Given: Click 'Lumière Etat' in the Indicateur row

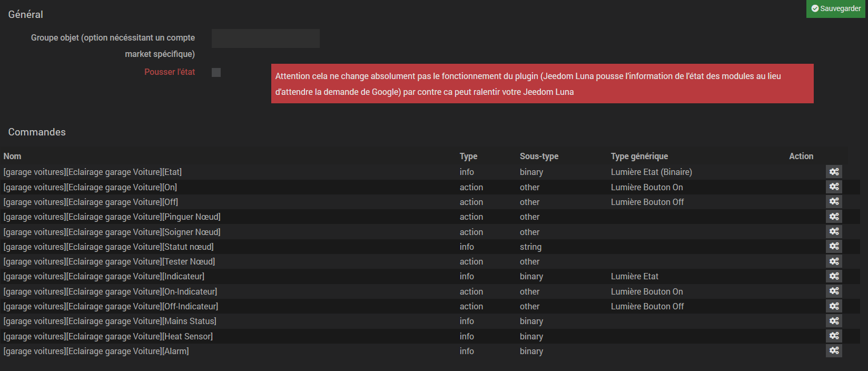Looking at the screenshot, I should tap(635, 276).
